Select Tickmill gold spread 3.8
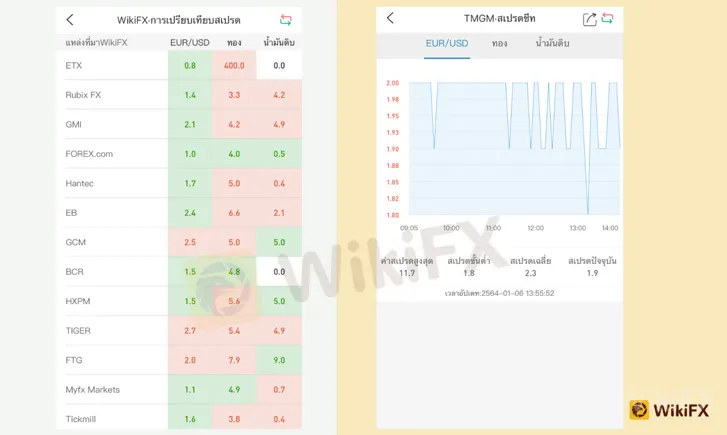This screenshot has height=435, width=727. [234, 417]
